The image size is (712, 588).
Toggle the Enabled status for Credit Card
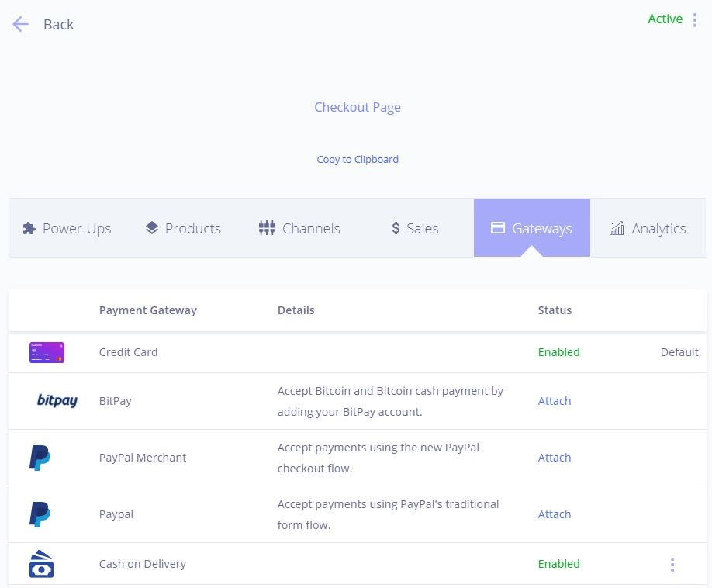coord(558,351)
